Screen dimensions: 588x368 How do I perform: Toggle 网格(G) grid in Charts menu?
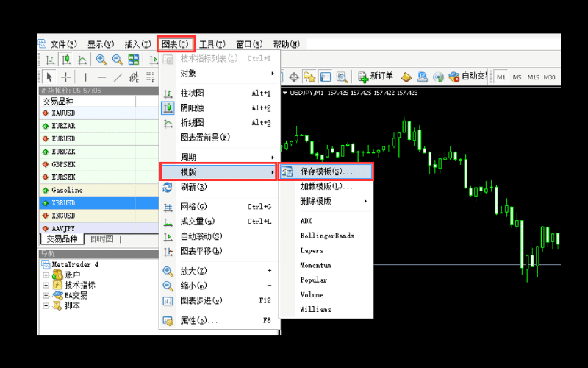[220, 207]
